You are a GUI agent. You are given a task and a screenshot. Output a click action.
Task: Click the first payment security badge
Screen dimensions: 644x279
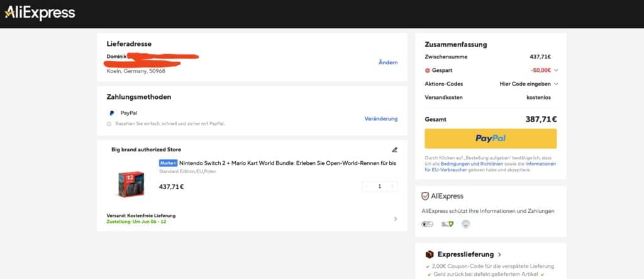click(x=427, y=224)
